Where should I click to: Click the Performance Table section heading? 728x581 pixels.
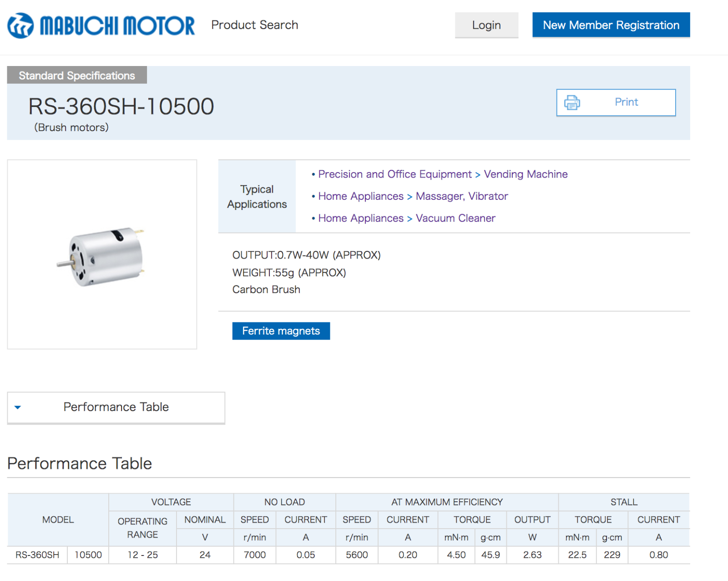pyautogui.click(x=80, y=464)
